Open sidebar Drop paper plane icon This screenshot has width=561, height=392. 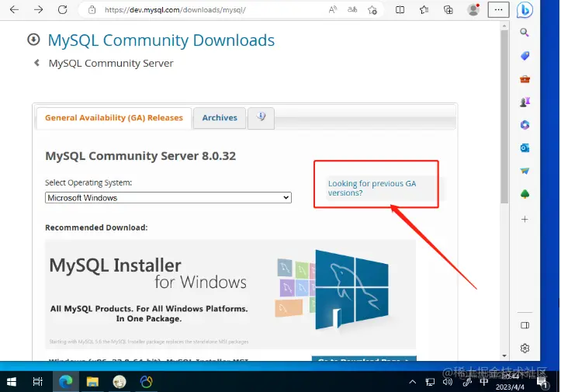(525, 171)
